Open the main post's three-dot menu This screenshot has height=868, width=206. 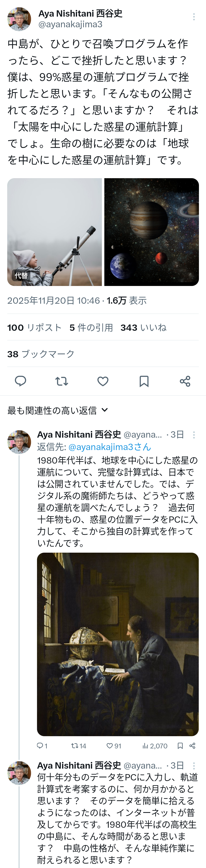[x=194, y=17]
